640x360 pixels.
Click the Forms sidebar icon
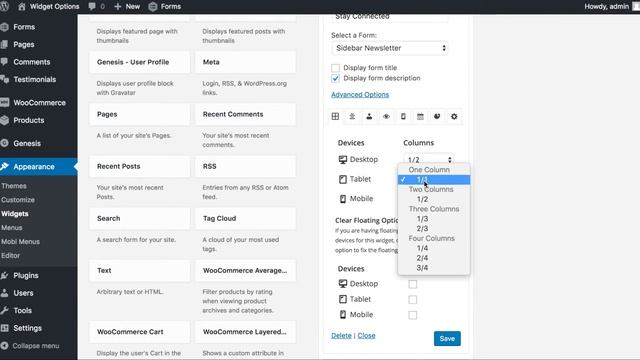coord(4,27)
